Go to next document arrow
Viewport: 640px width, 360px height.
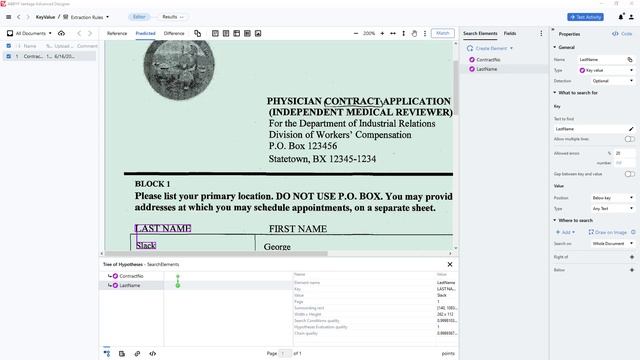(90, 33)
